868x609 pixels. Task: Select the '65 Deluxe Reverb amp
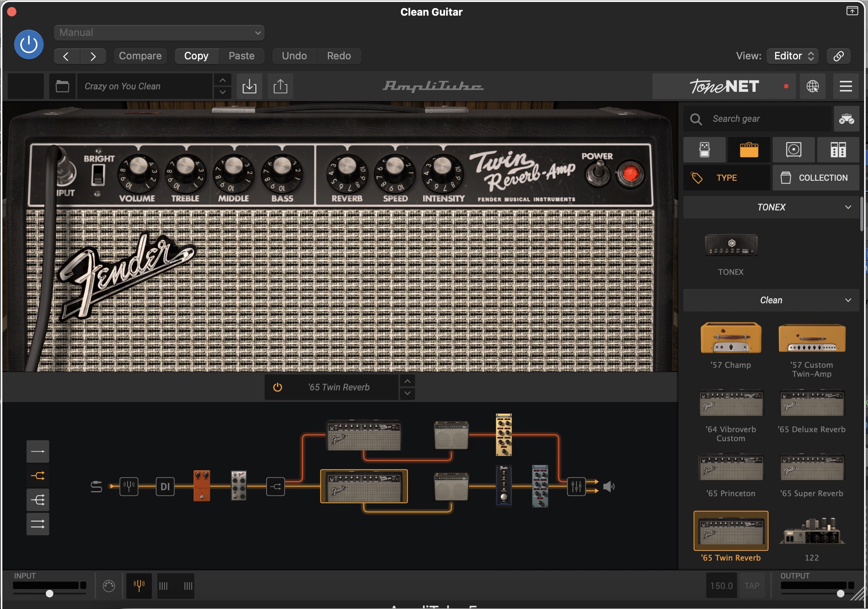812,403
